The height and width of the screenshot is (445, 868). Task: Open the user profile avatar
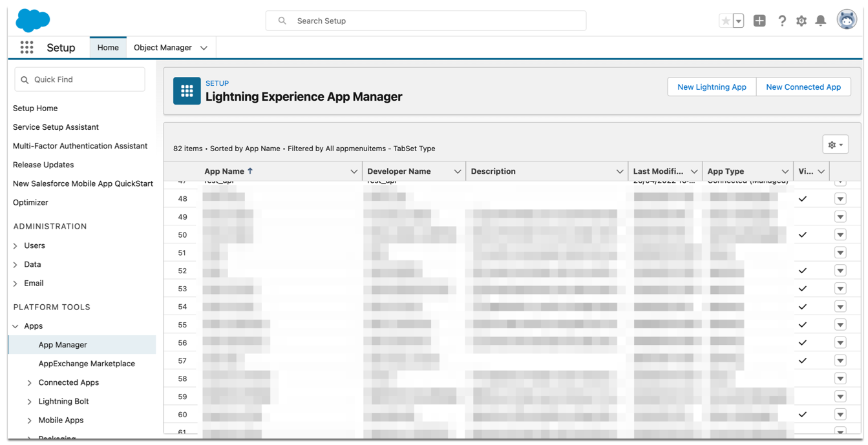[847, 20]
